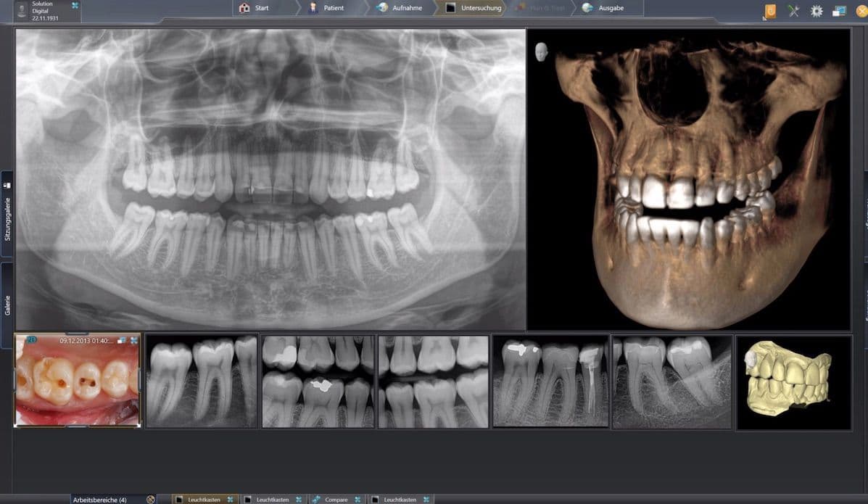Expand the Sitzungsgalerie side panel
This screenshot has height=504, width=868.
click(x=7, y=213)
